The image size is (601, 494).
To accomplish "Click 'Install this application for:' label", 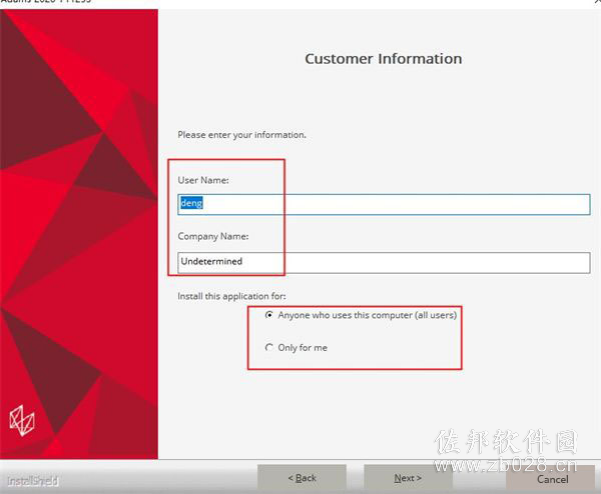I will [x=232, y=296].
